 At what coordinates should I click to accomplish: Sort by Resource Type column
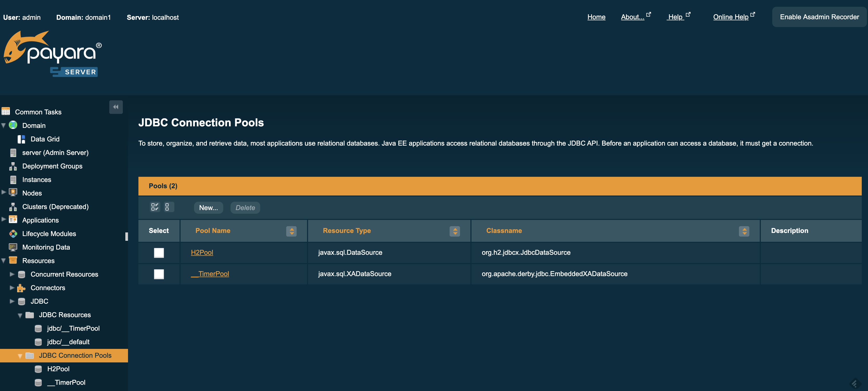coord(455,231)
